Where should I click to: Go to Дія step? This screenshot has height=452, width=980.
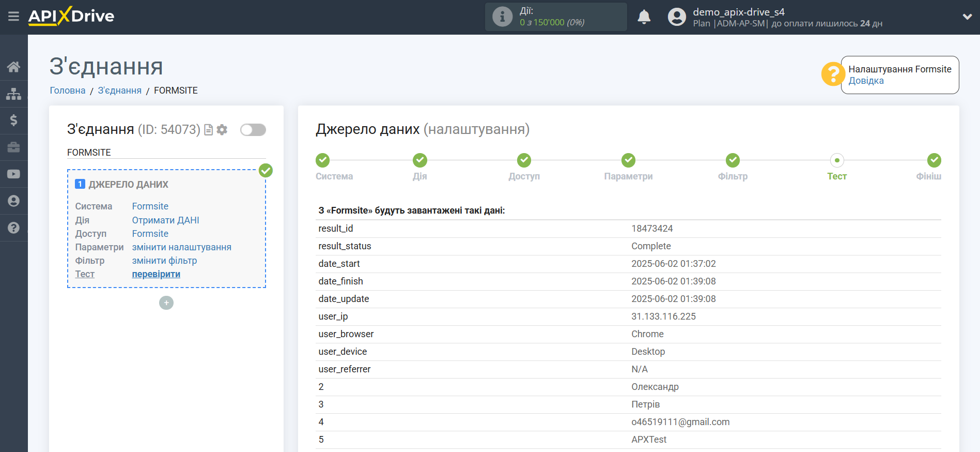(x=420, y=160)
